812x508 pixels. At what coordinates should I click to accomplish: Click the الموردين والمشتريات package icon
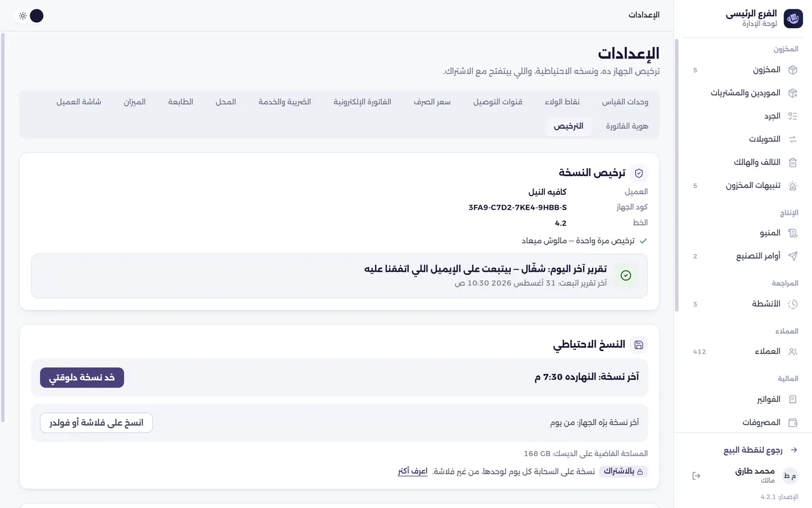pos(792,93)
